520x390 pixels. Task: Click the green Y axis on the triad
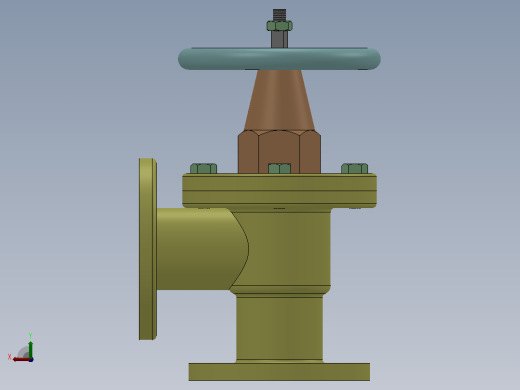pyautogui.click(x=31, y=349)
